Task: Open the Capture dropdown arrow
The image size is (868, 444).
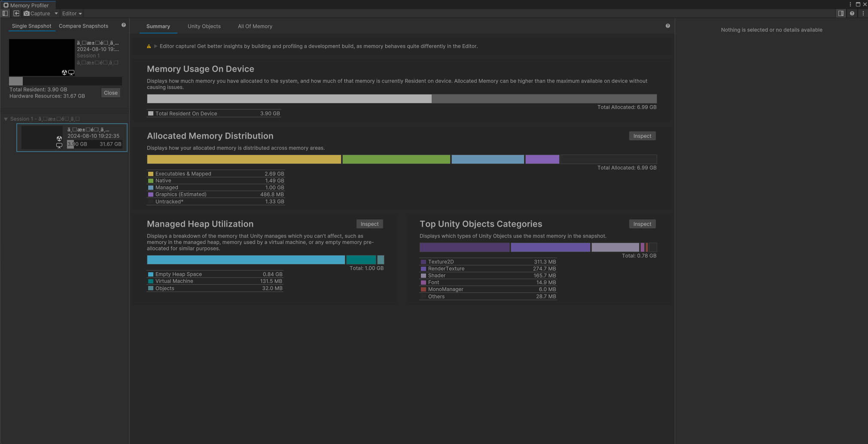Action: pos(56,13)
